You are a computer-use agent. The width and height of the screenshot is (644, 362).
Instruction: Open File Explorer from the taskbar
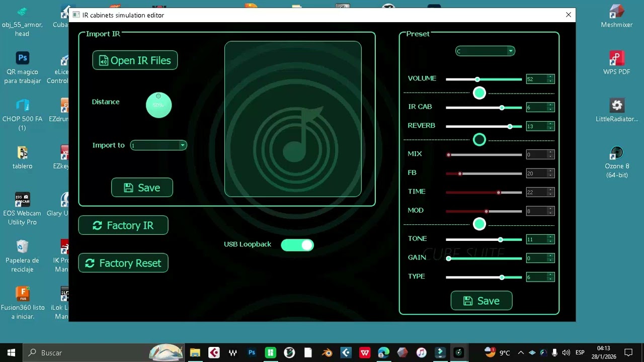point(195,352)
